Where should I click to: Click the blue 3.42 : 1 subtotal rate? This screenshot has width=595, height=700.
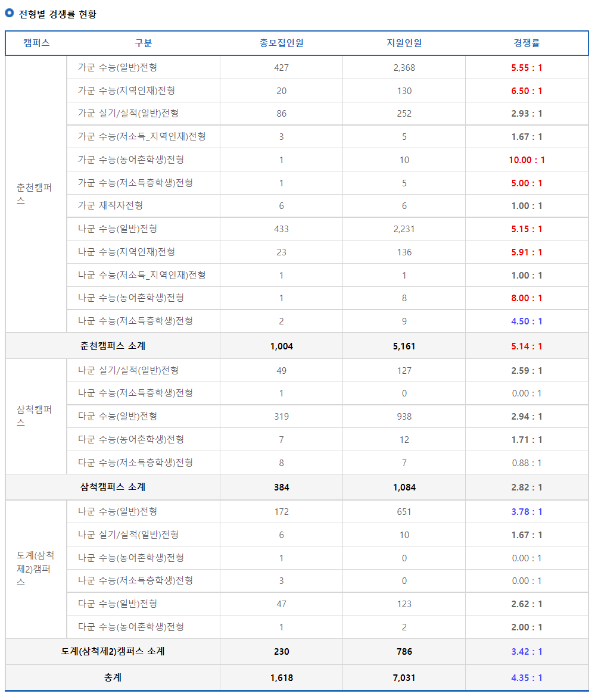click(527, 652)
